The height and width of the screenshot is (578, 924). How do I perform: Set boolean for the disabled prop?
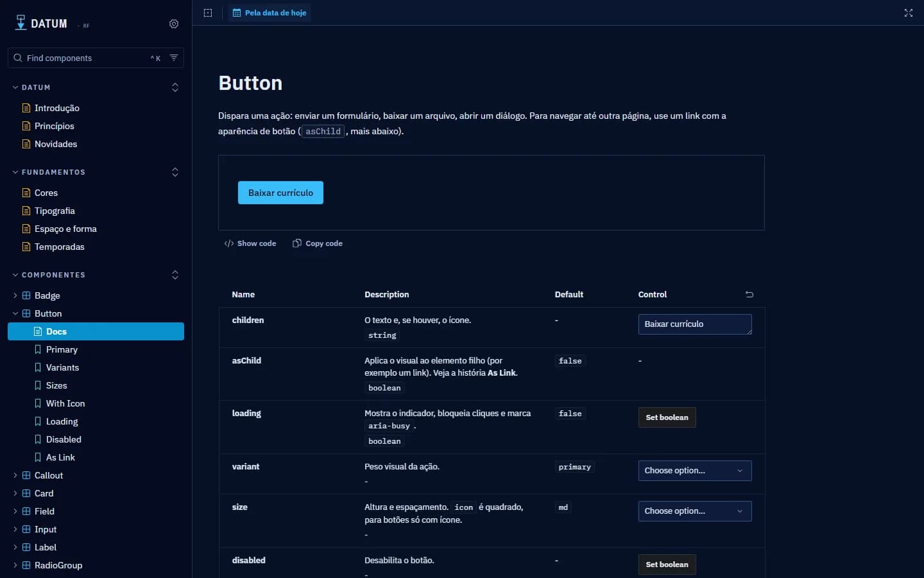(667, 565)
